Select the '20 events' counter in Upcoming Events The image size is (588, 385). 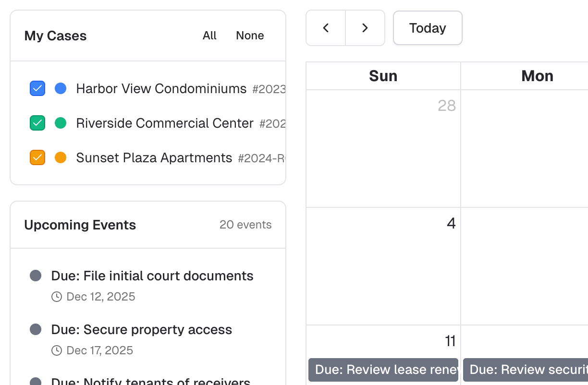coord(245,225)
